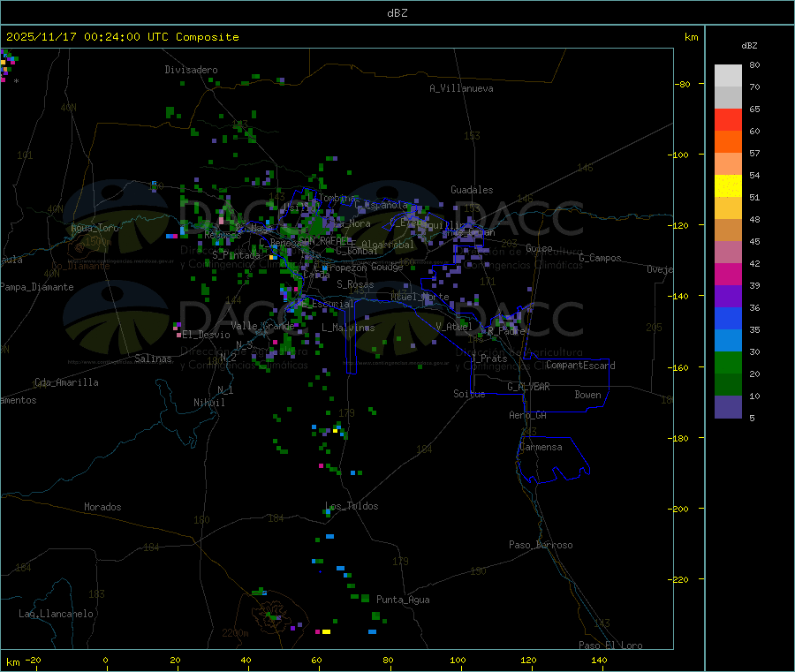This screenshot has height=672, width=795.
Task: Click the yellow 51 dBZ legend swatch
Action: 728,186
